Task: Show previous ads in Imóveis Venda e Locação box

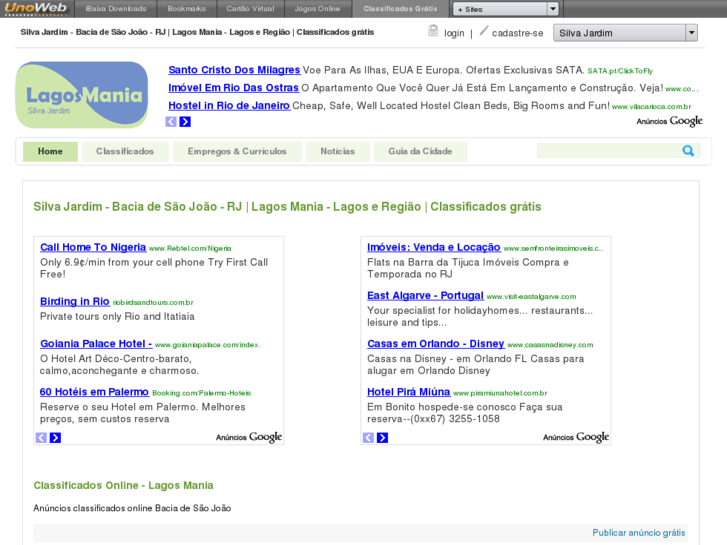Action: point(368,437)
